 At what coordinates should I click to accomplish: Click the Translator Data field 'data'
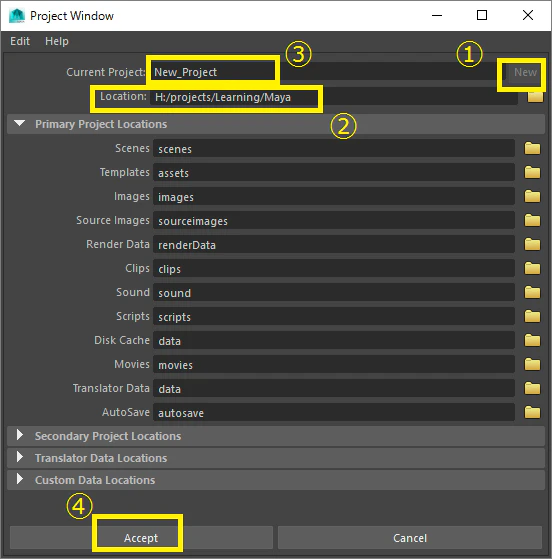tap(334, 388)
